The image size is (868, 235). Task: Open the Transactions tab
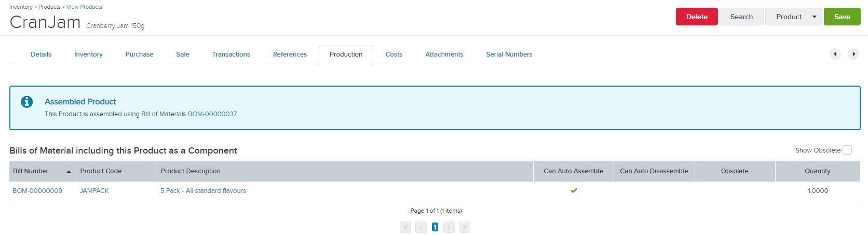[231, 54]
